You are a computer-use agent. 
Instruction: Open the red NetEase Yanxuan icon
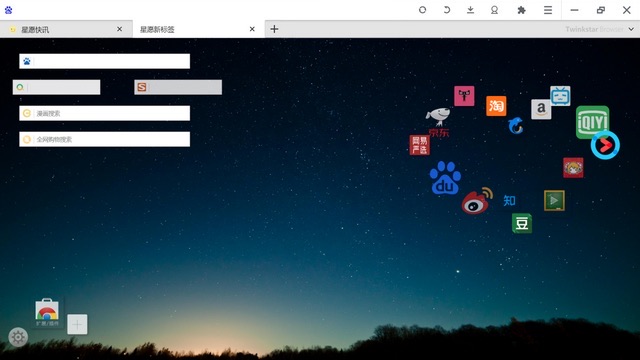point(420,145)
